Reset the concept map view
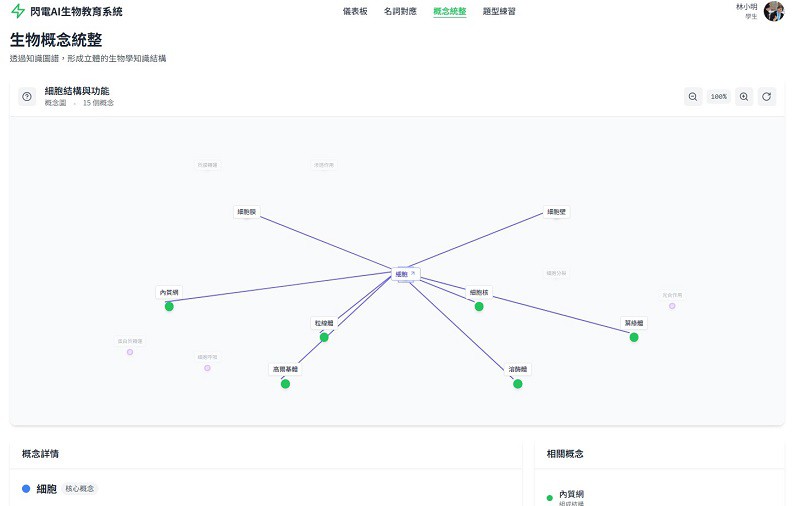 (x=767, y=97)
